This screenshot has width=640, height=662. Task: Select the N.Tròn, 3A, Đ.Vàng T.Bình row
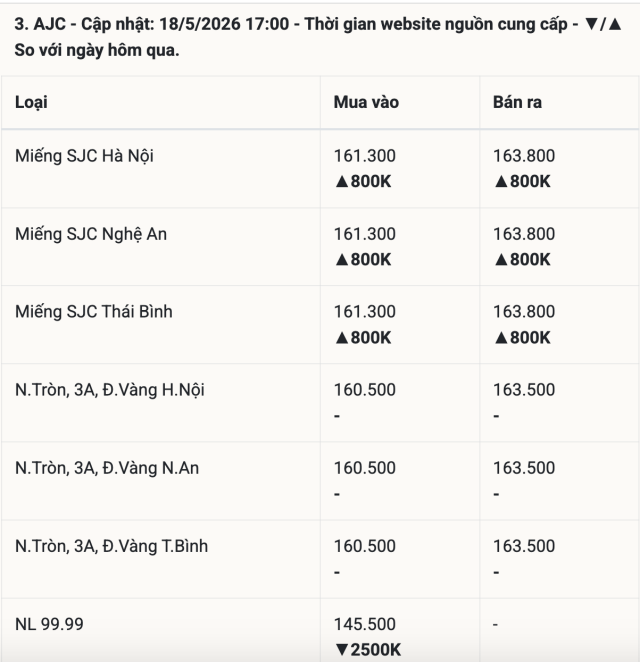pyautogui.click(x=320, y=559)
